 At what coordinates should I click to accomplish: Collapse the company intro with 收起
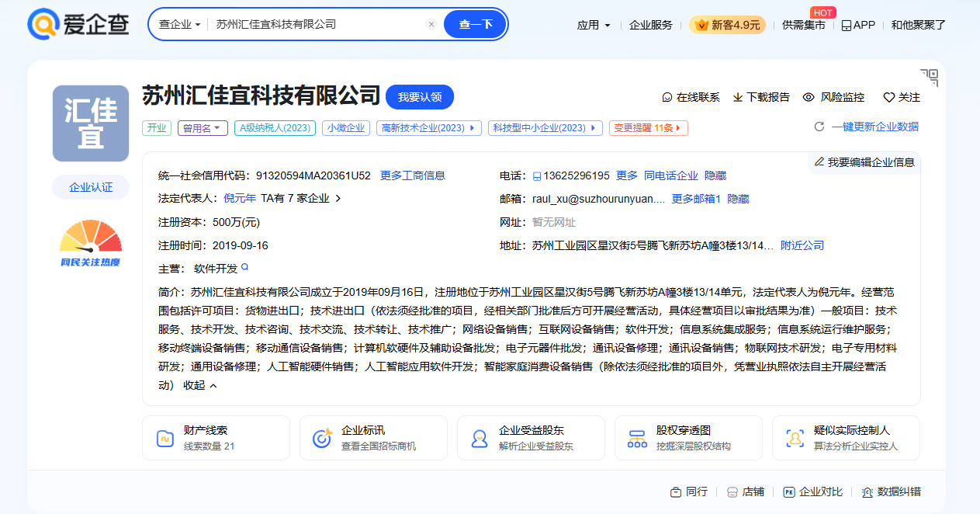point(200,385)
